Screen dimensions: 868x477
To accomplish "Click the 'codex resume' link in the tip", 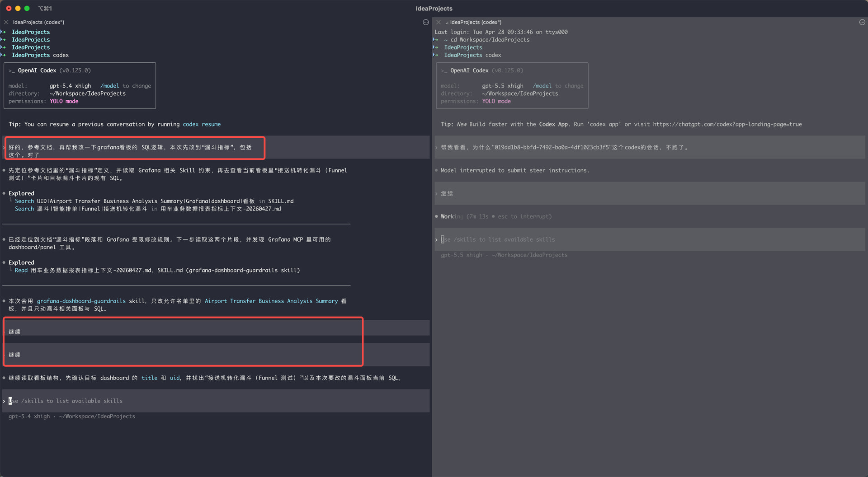I will pyautogui.click(x=202, y=124).
